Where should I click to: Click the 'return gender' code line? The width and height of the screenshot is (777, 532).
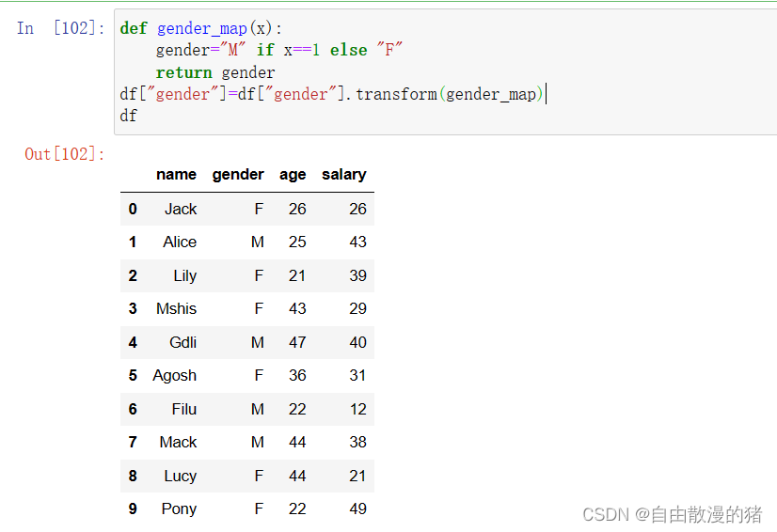coord(215,72)
